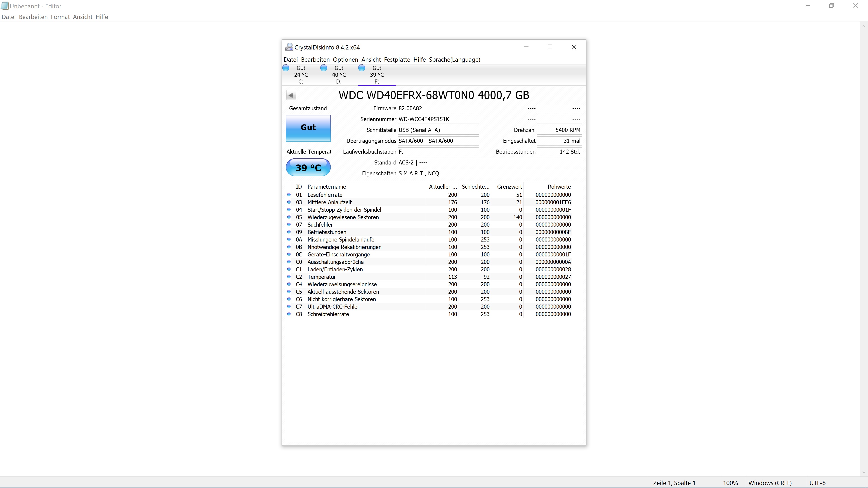Click status dot for Ausschaltungsabbrüche row
The width and height of the screenshot is (868, 488).
coord(289,262)
